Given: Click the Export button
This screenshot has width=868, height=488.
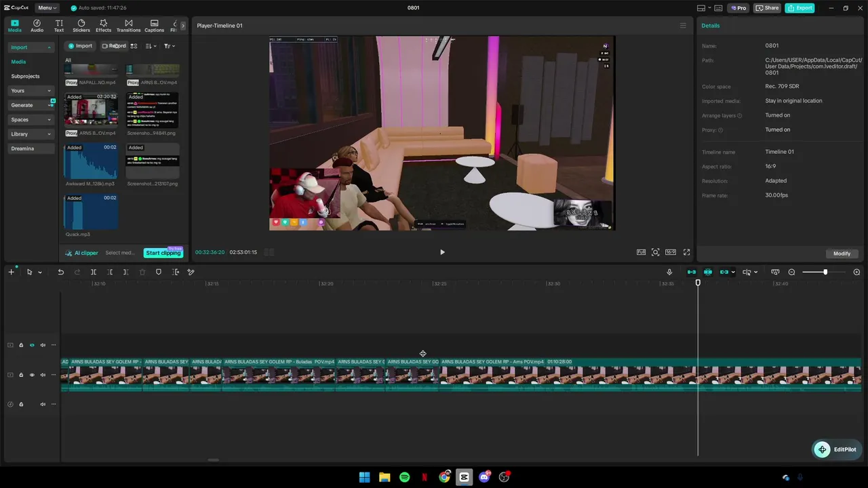Looking at the screenshot, I should coord(800,8).
